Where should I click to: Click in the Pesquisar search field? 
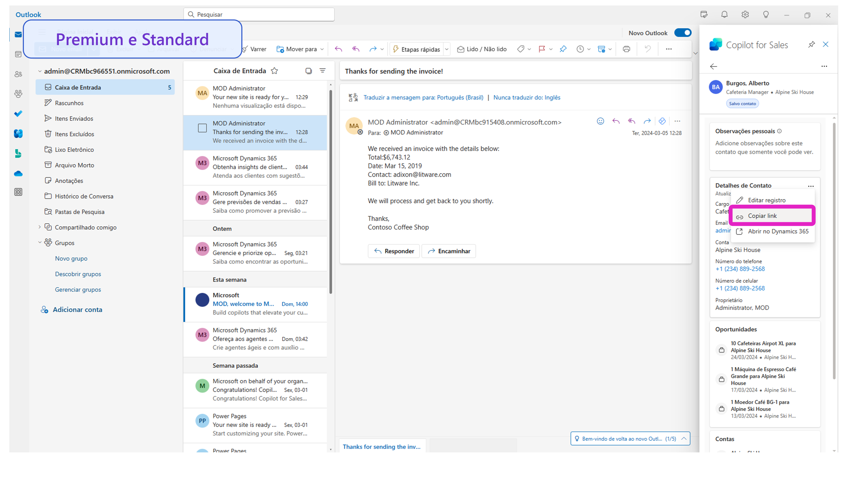pos(262,15)
